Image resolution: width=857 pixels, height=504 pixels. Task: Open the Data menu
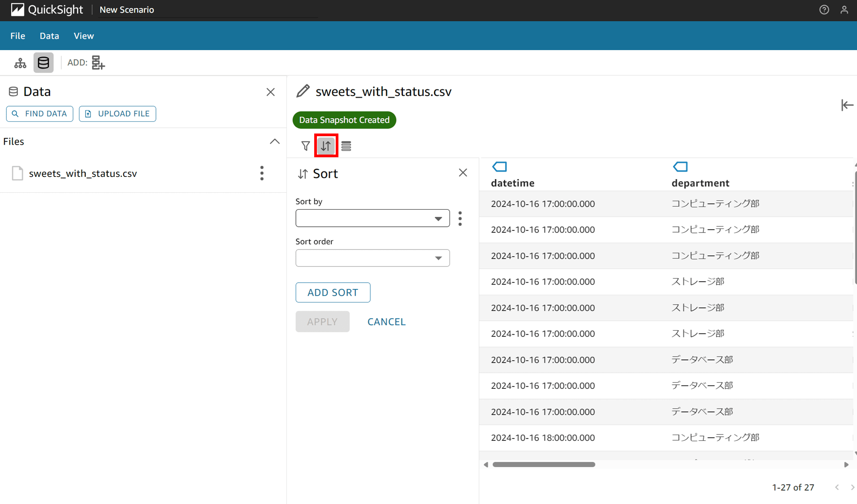[49, 36]
